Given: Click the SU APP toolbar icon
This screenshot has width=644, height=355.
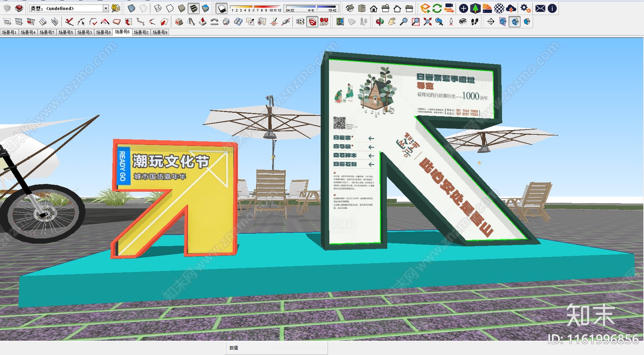Looking at the screenshot, I should [x=324, y=22].
